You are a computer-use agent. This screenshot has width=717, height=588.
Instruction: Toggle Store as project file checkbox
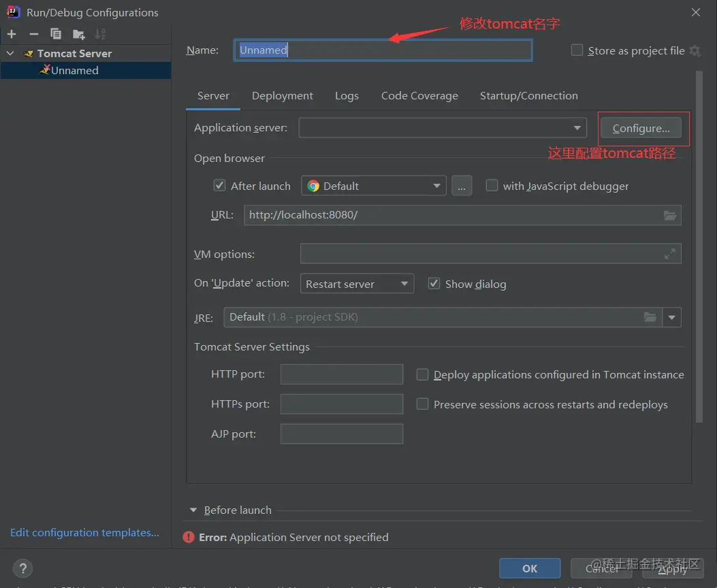click(577, 50)
